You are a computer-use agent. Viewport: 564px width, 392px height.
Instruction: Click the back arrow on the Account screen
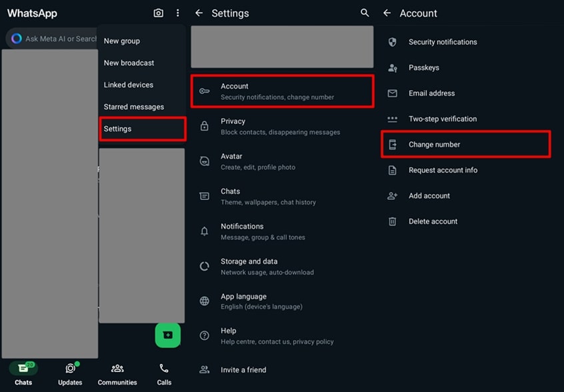coord(387,13)
